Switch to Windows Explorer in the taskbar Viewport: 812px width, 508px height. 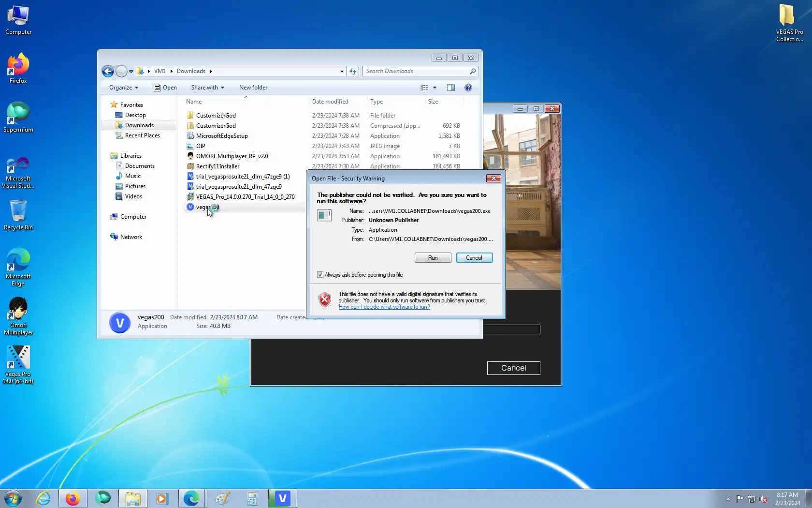132,498
